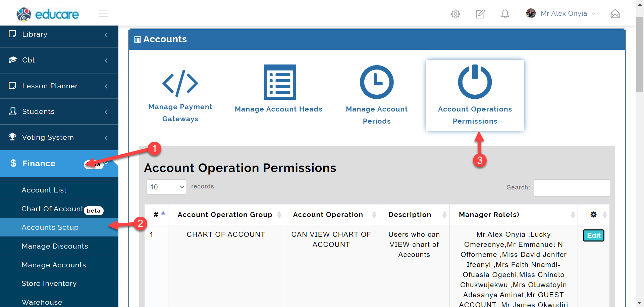
Task: Click the 'Account Operation Permissions' heading
Action: (x=240, y=168)
